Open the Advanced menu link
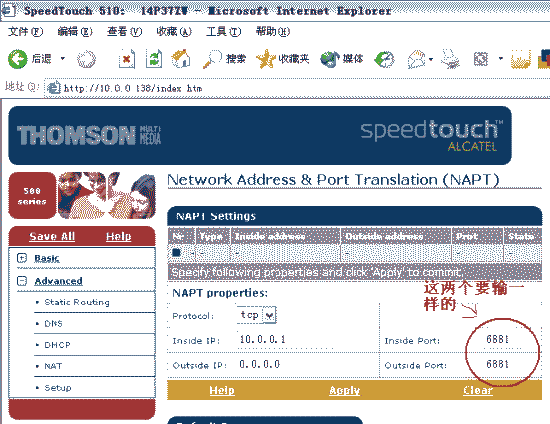The width and height of the screenshot is (550, 424). 59,281
